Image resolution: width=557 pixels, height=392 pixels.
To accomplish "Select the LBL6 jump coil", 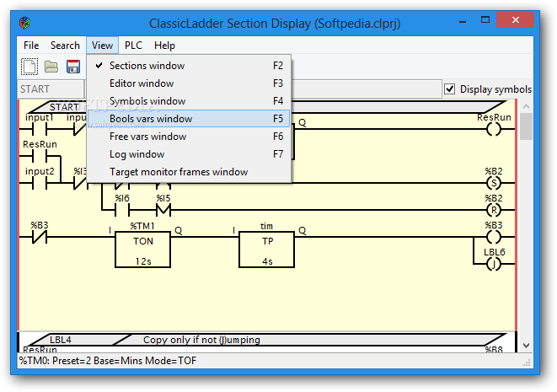I will coord(494,264).
